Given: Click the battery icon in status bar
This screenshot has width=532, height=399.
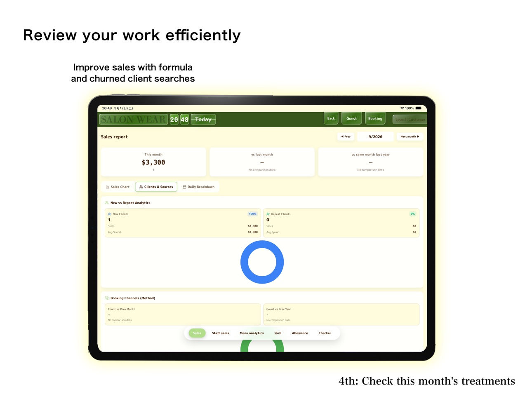Looking at the screenshot, I should [418, 108].
